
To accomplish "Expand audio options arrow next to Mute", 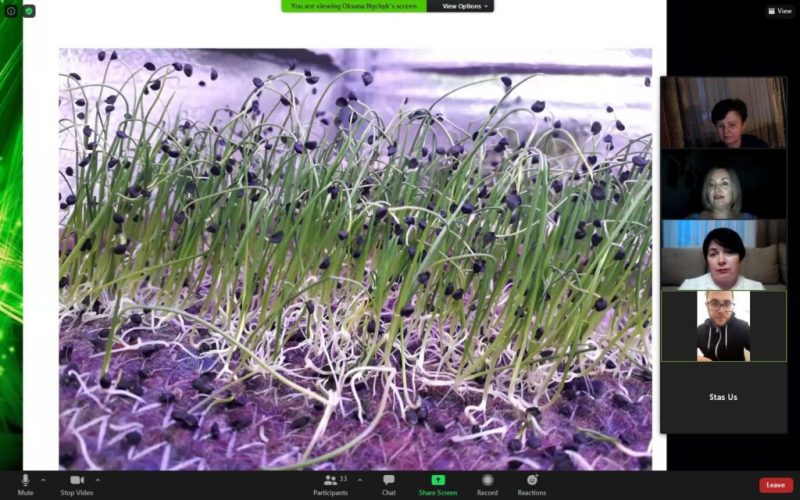I will [43, 480].
